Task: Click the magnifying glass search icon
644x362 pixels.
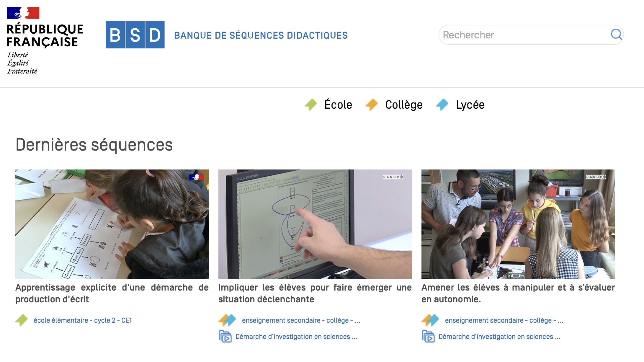Action: point(616,35)
